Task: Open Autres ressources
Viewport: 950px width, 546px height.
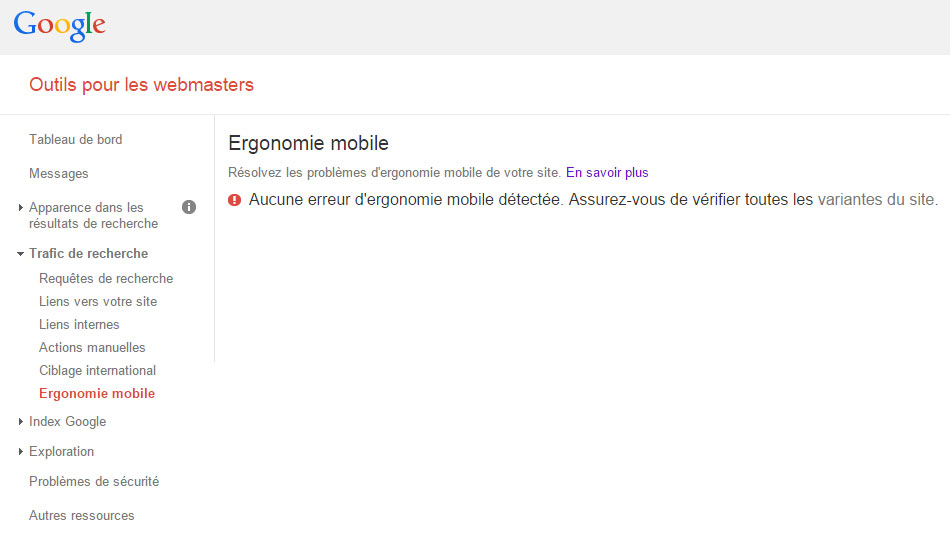Action: [x=82, y=515]
